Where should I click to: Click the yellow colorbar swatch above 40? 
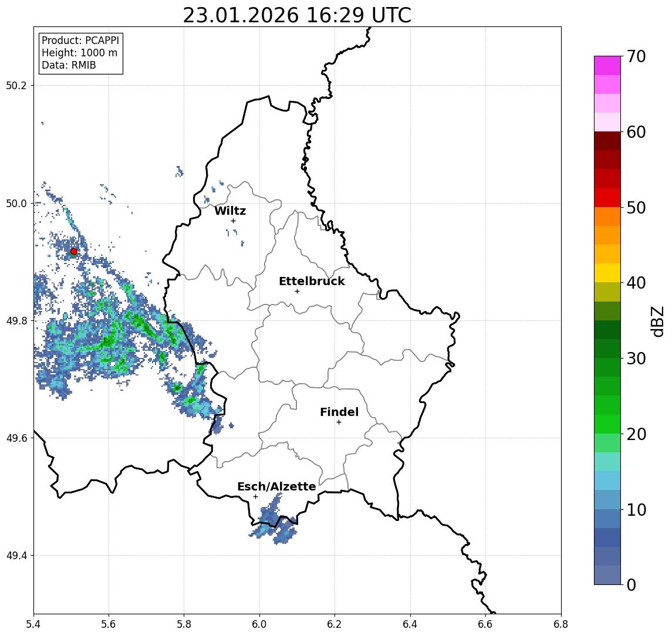pos(607,273)
